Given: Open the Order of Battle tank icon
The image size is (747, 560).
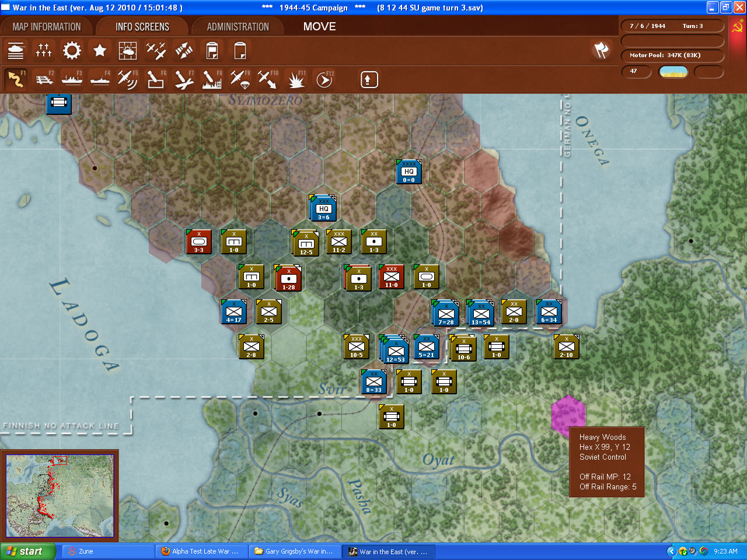Looking at the screenshot, I should coord(16,51).
